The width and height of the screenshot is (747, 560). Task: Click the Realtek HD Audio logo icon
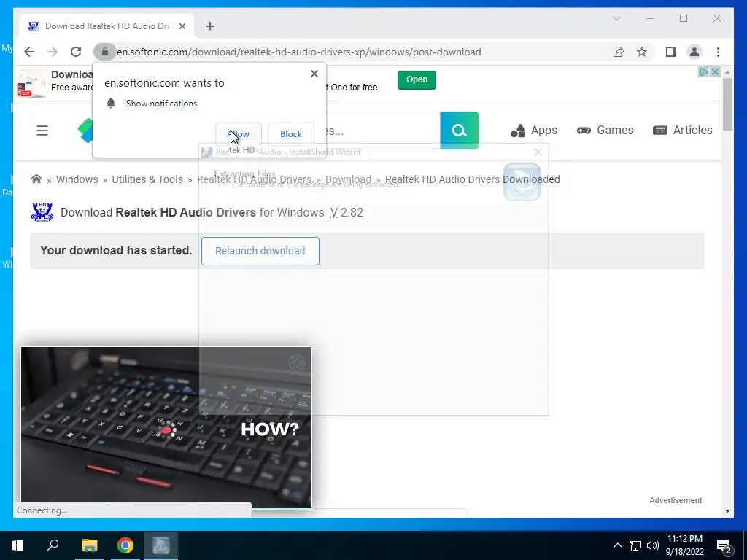click(42, 212)
